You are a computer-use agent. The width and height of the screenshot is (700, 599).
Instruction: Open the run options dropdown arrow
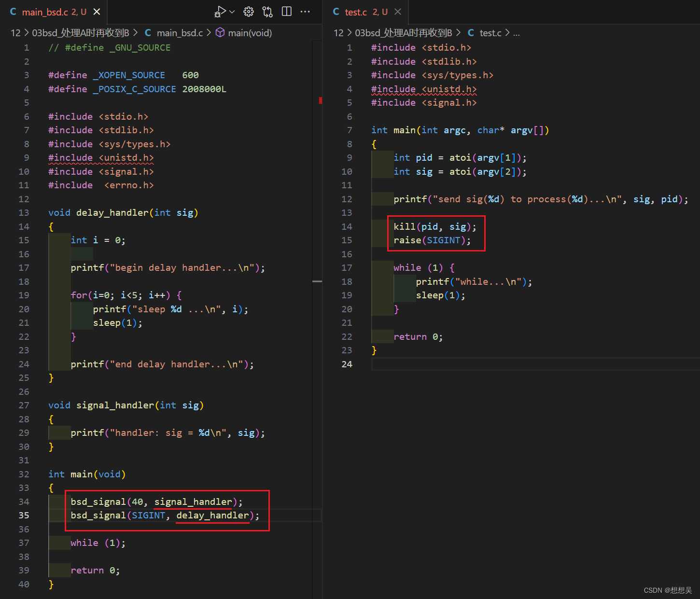click(x=232, y=12)
